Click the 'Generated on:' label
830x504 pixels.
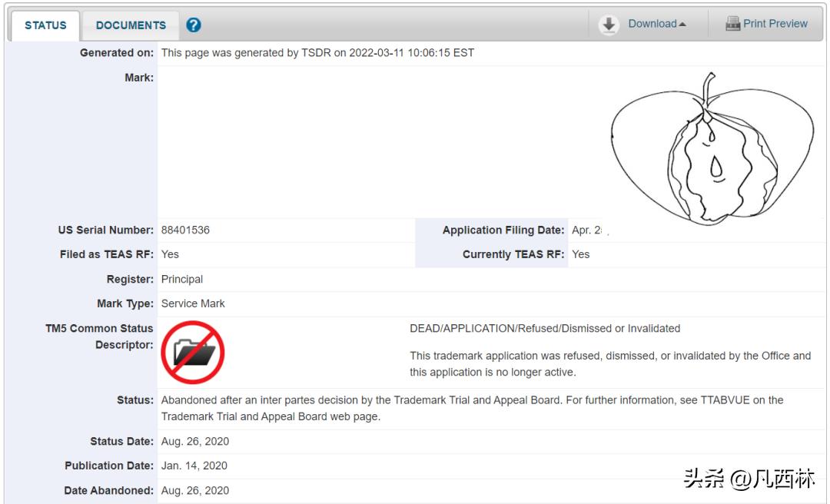pos(117,53)
